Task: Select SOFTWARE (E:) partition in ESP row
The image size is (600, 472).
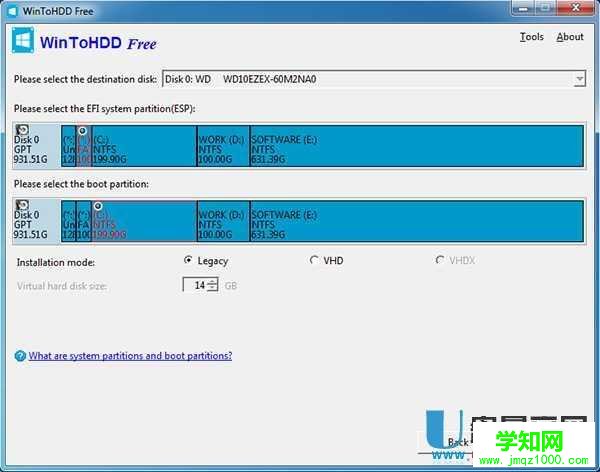Action: point(417,146)
